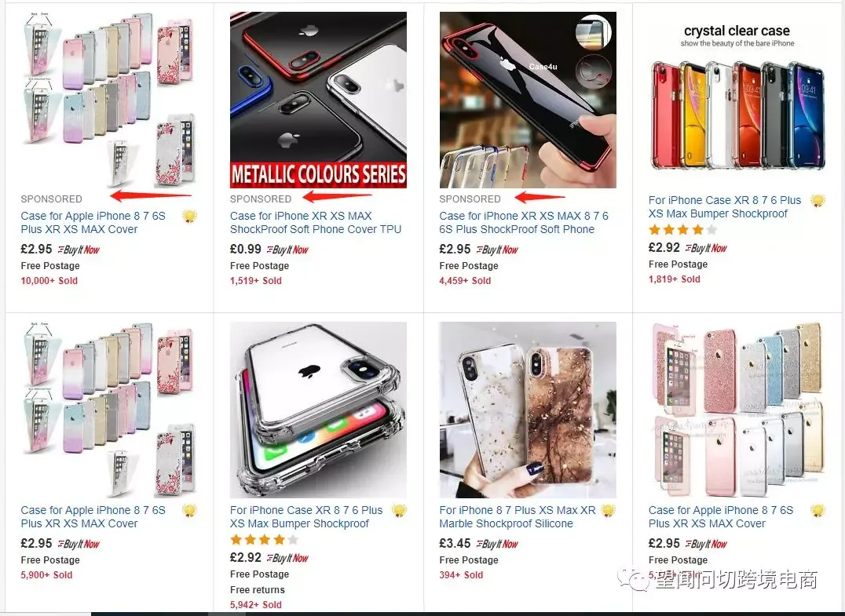Screen dimensions: 845x616
Task: Open the red-edged case held in hand image
Action: coord(528,100)
